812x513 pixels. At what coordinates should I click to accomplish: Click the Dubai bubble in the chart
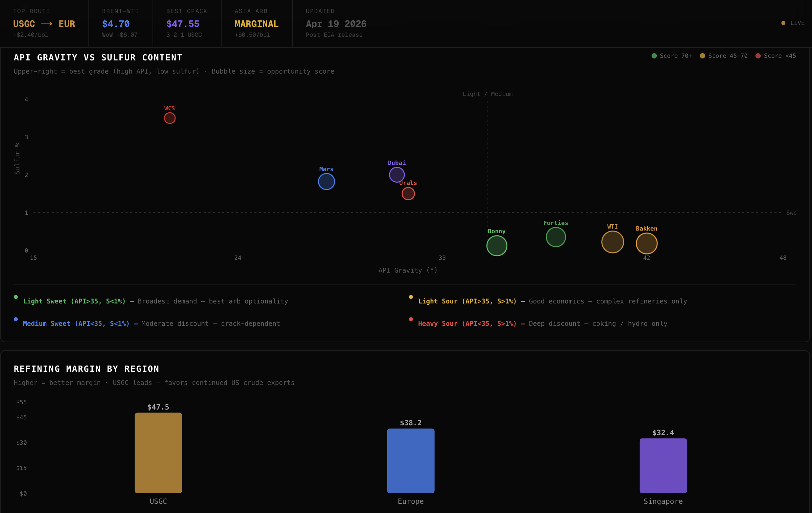pyautogui.click(x=397, y=175)
